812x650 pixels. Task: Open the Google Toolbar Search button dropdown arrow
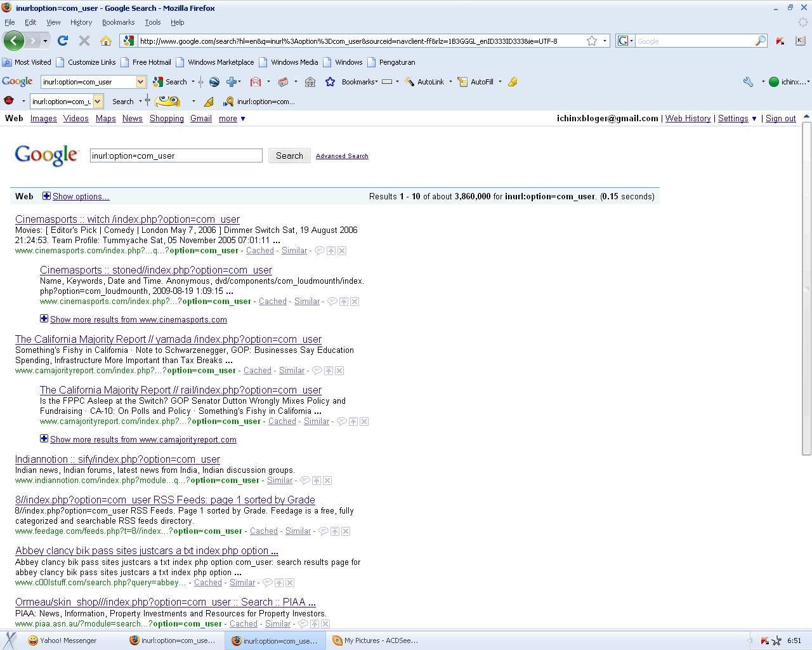point(193,82)
